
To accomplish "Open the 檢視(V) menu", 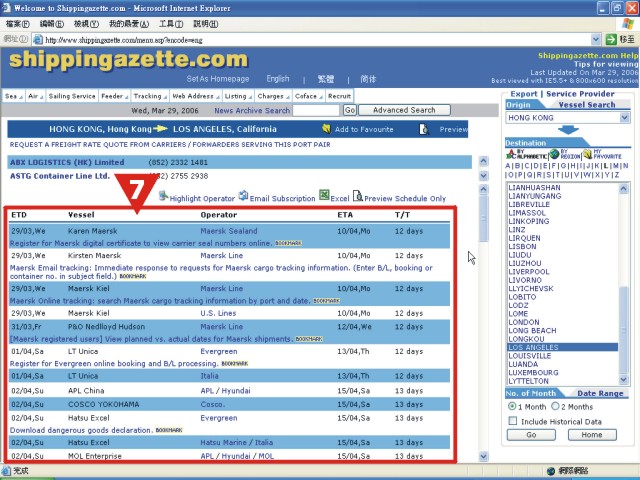I will pyautogui.click(x=86, y=24).
